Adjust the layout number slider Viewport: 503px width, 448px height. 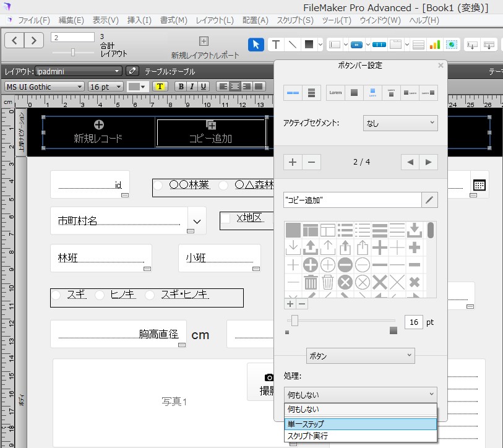[x=73, y=52]
